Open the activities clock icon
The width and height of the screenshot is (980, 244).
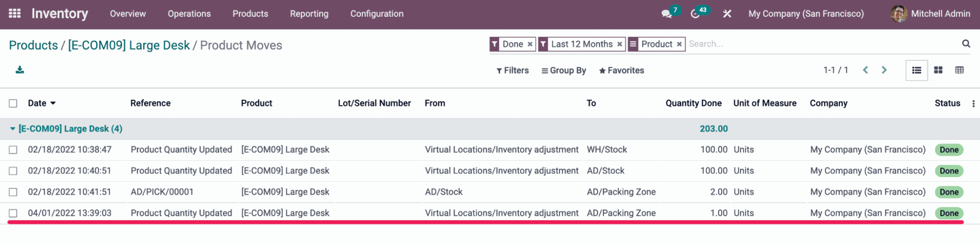(x=695, y=14)
